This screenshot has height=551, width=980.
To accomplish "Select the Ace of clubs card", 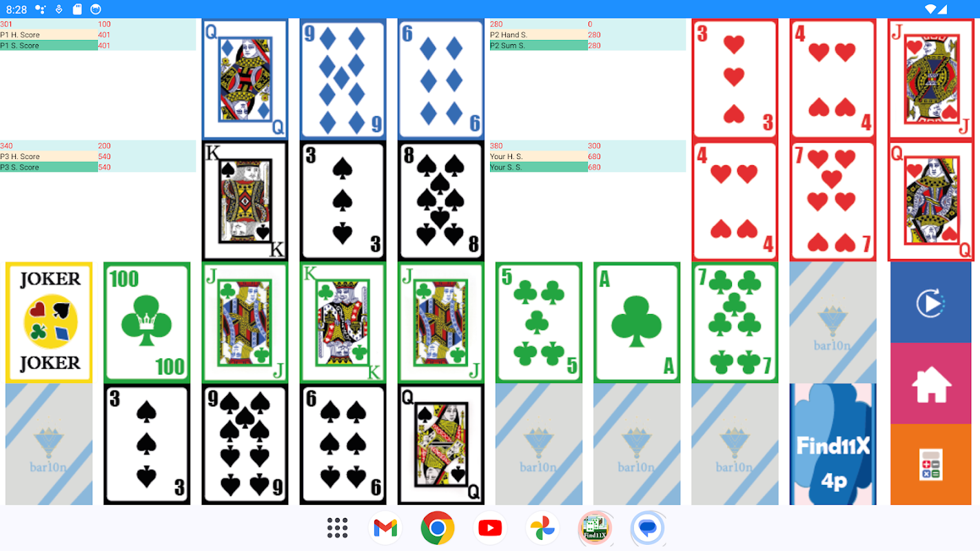I will (x=637, y=322).
